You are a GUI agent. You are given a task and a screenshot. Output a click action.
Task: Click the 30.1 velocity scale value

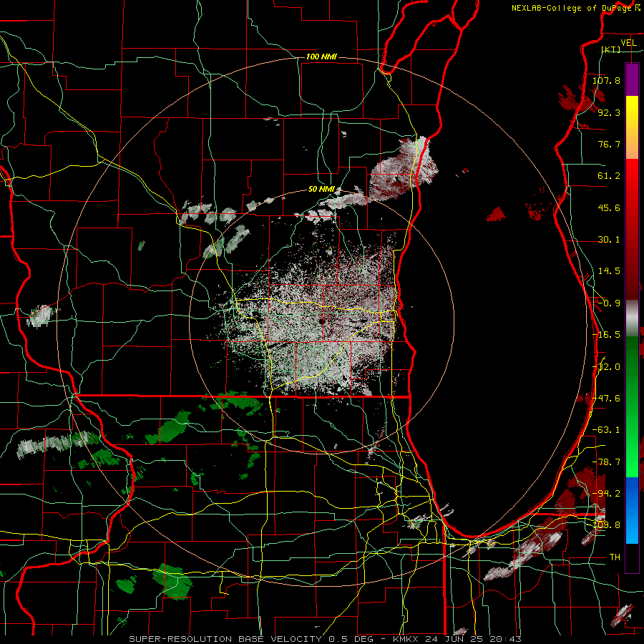[609, 240]
